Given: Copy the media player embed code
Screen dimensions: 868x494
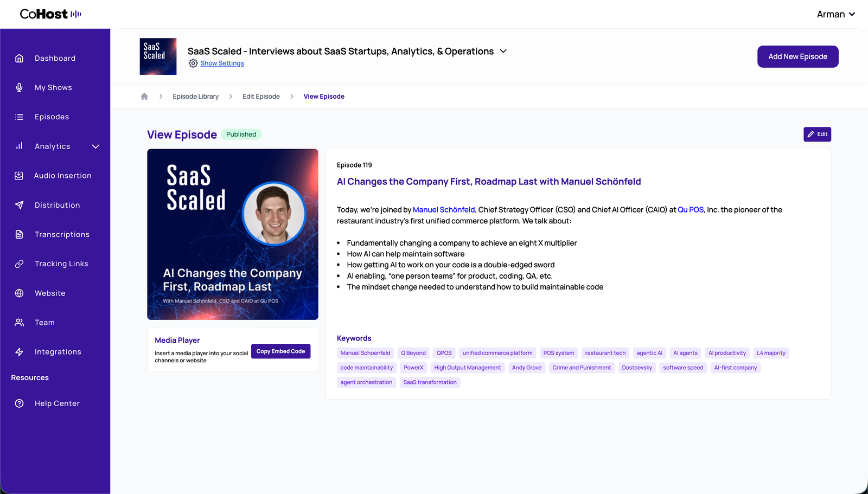Looking at the screenshot, I should (x=280, y=351).
